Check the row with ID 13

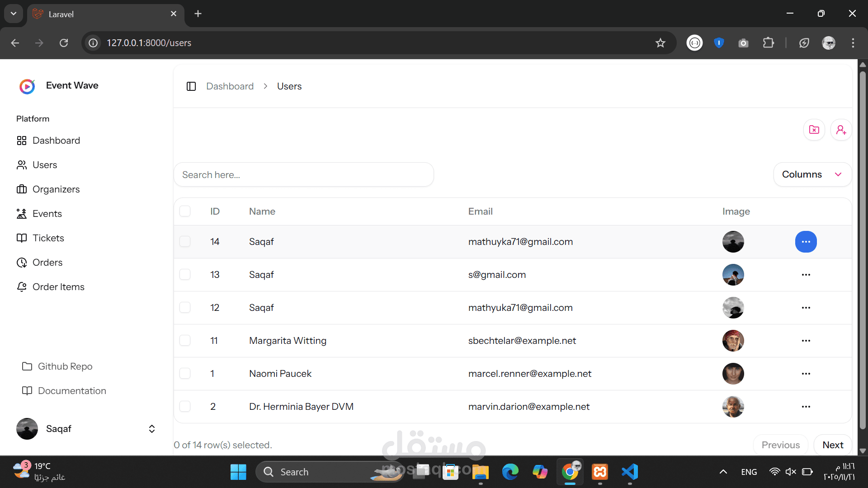185,275
